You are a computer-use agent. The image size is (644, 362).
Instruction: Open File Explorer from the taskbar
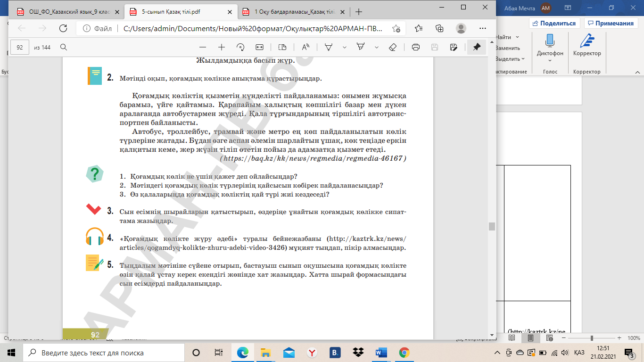tap(266, 353)
